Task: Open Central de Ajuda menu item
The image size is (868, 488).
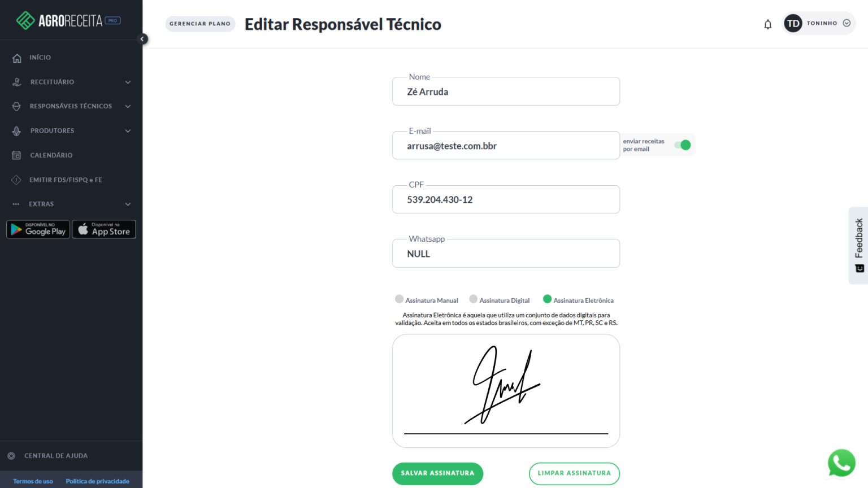Action: point(55,456)
